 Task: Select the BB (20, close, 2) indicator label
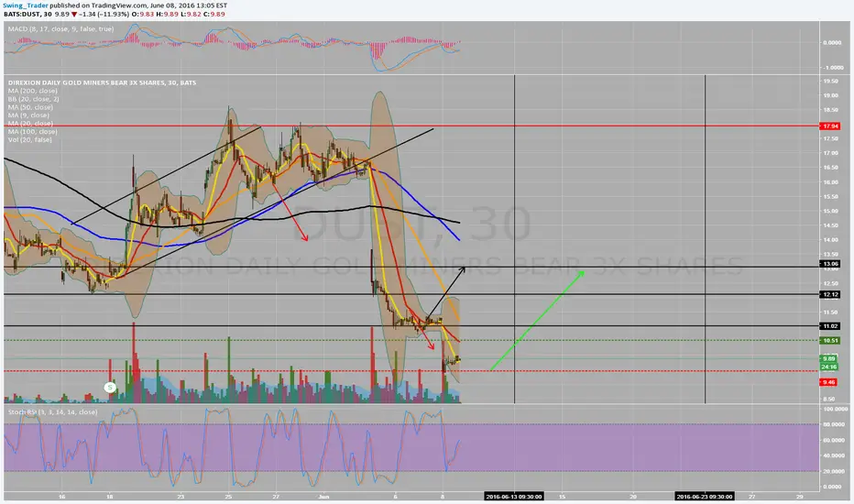pyautogui.click(x=33, y=99)
